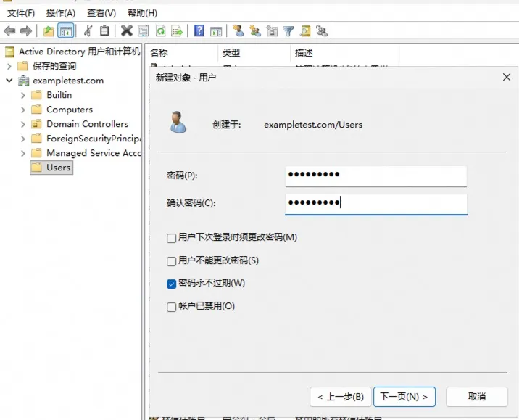The width and height of the screenshot is (519, 420).
Task: Click the 密码(P) password field
Action: point(376,176)
